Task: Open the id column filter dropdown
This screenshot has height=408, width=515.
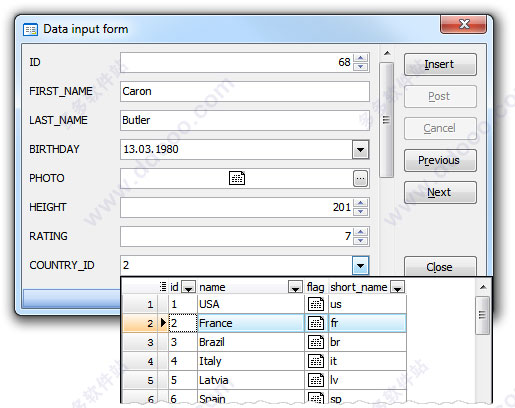Action: pos(188,287)
